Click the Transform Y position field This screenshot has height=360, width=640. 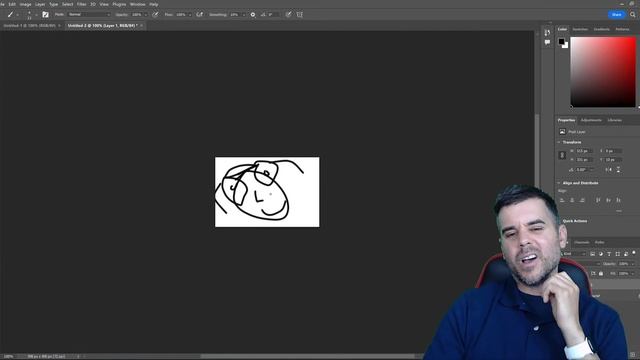pyautogui.click(x=613, y=160)
